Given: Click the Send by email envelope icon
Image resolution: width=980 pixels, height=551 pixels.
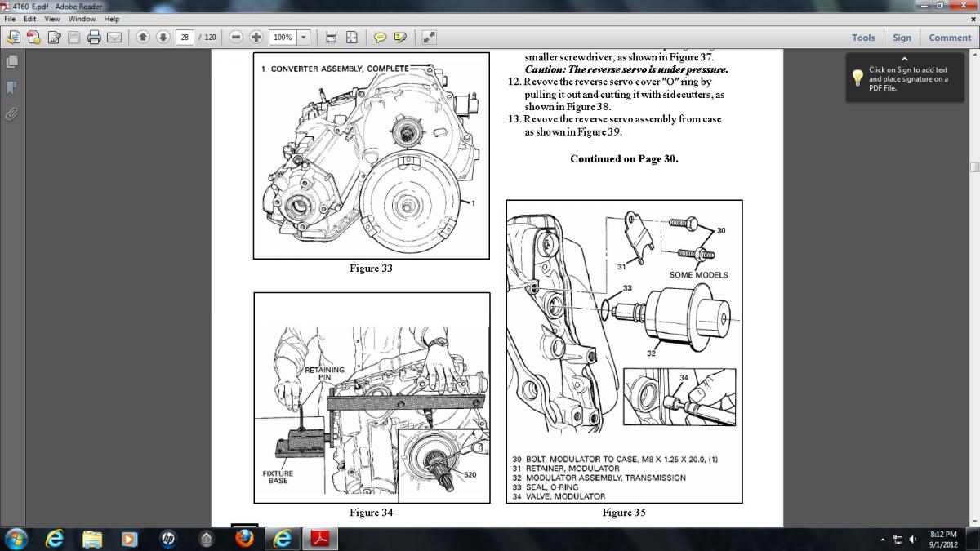Looking at the screenshot, I should point(114,38).
